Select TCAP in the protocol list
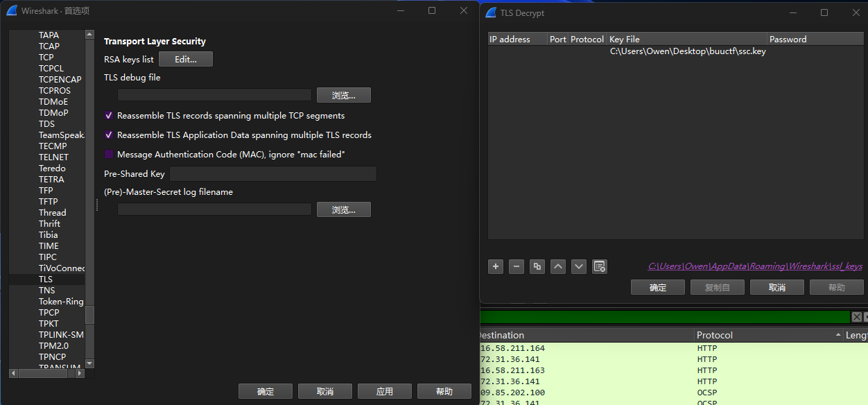This screenshot has width=868, height=405. click(46, 46)
